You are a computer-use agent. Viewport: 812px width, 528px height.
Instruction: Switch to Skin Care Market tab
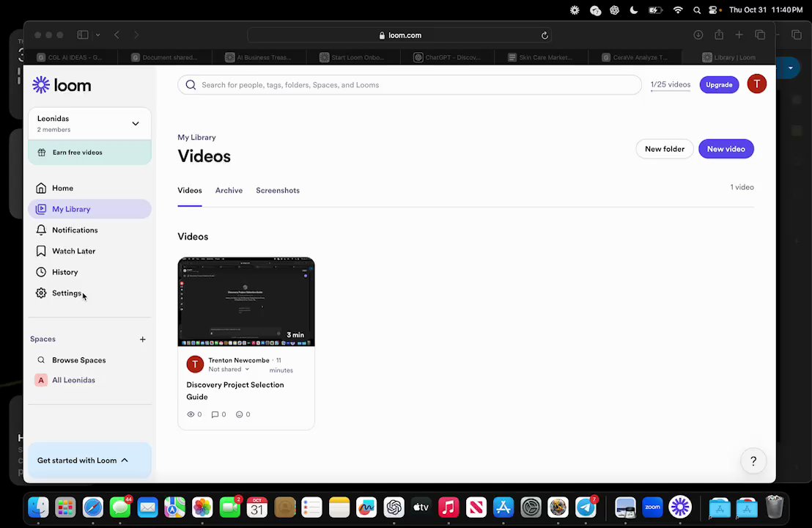(x=541, y=57)
